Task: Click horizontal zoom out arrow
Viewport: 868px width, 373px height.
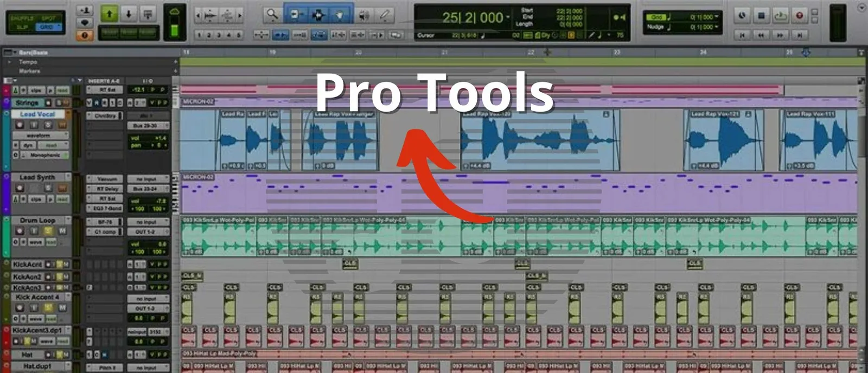Action: coord(198,16)
